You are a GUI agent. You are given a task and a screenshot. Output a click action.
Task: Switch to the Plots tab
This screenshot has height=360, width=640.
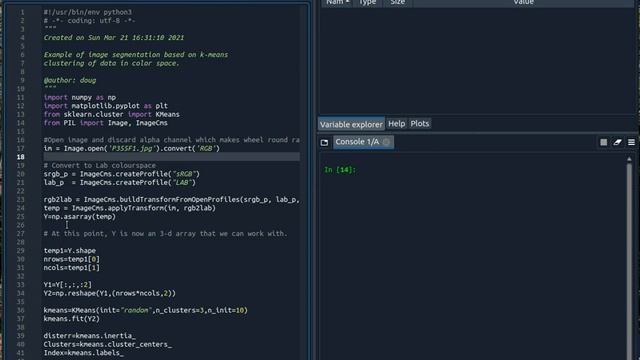pyautogui.click(x=420, y=124)
